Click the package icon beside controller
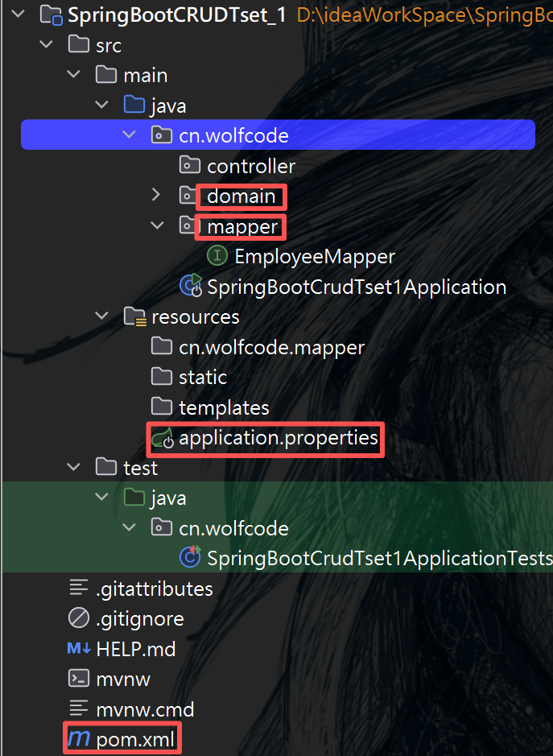This screenshot has width=553, height=756. 190,165
